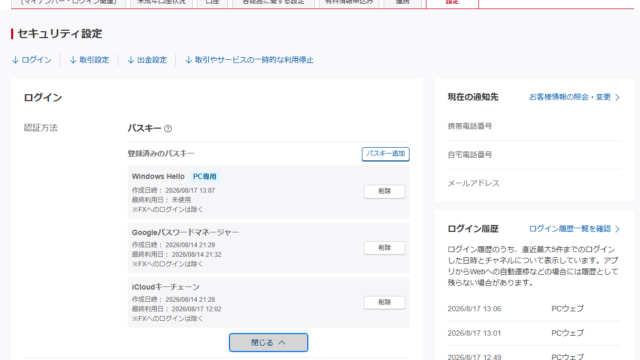
Task: Click the 携帯電話番号 row
Action: click(x=534, y=126)
